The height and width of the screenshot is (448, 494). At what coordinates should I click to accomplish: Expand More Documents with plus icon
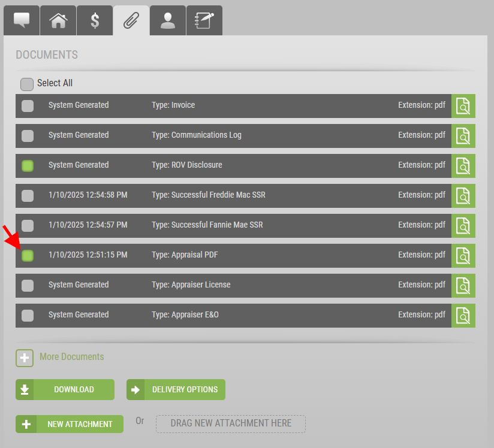(25, 358)
